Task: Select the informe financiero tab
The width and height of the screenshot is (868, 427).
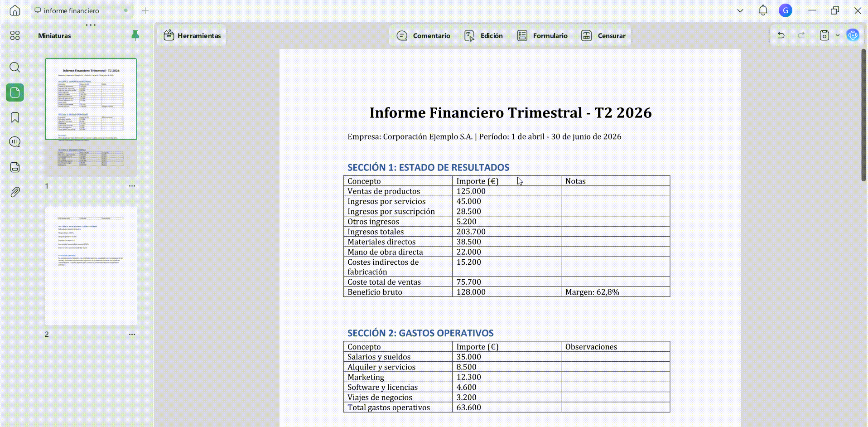Action: click(x=82, y=10)
